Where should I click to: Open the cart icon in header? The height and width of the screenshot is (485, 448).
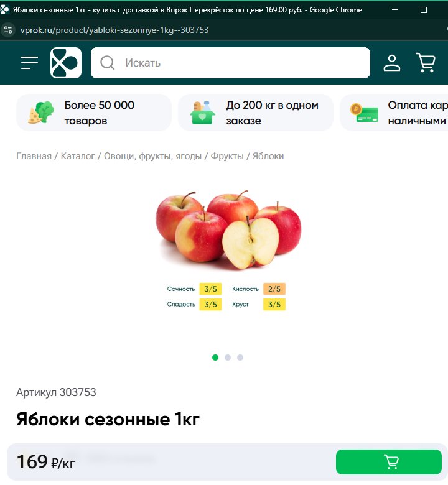[426, 63]
